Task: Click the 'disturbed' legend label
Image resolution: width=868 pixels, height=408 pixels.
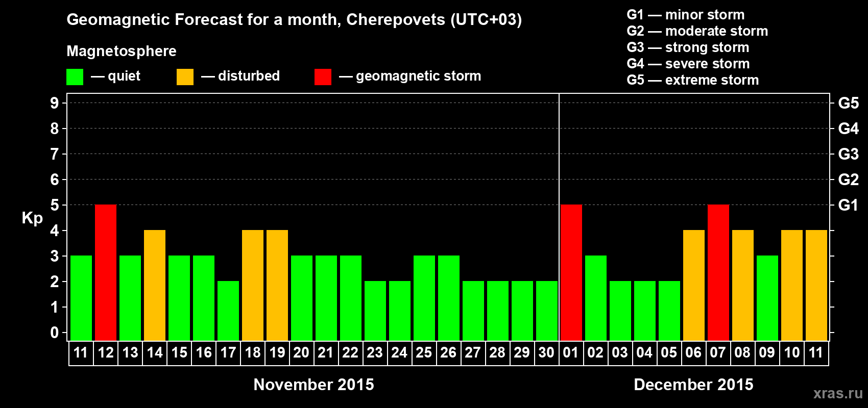Action: click(x=249, y=76)
